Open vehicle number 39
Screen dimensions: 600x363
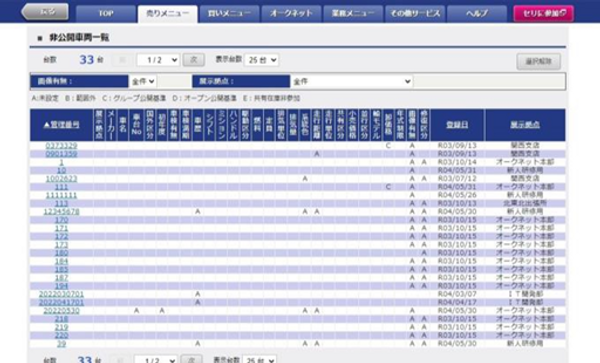click(61, 344)
